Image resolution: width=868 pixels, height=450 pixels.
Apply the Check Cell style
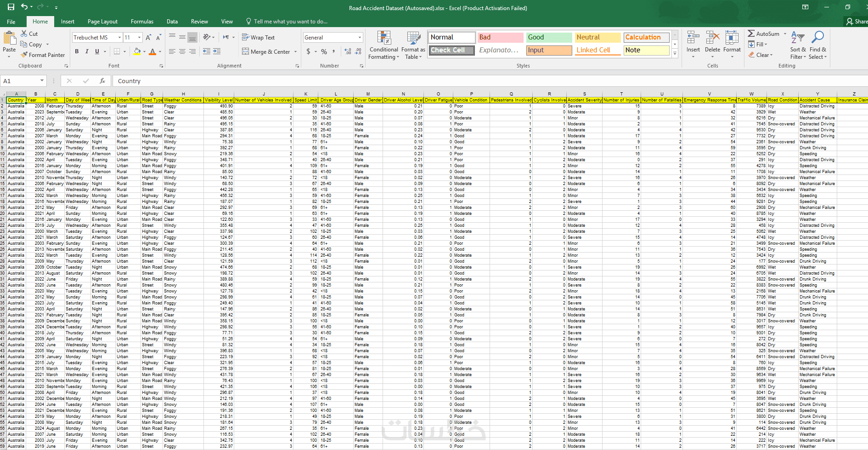452,50
